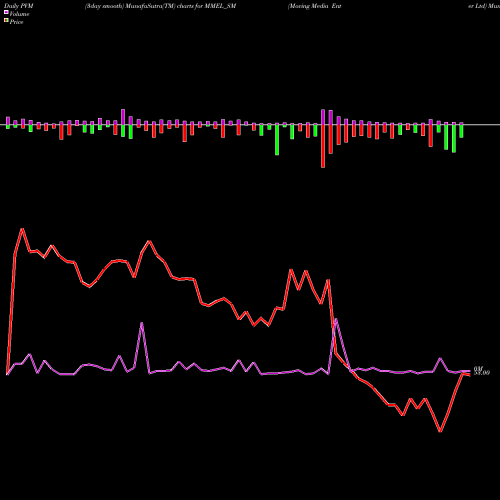
Task: Click the Price legend color swatch
Action: click(x=6, y=21)
